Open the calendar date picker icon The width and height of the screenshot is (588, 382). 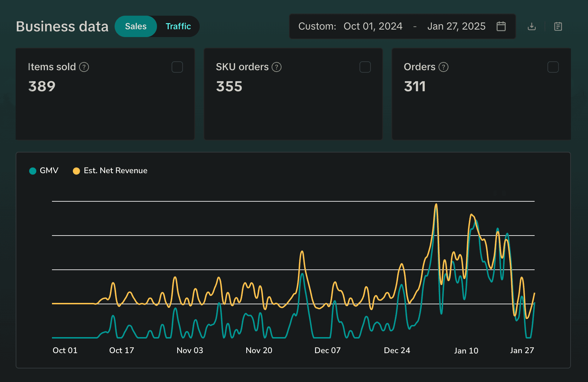pyautogui.click(x=501, y=26)
